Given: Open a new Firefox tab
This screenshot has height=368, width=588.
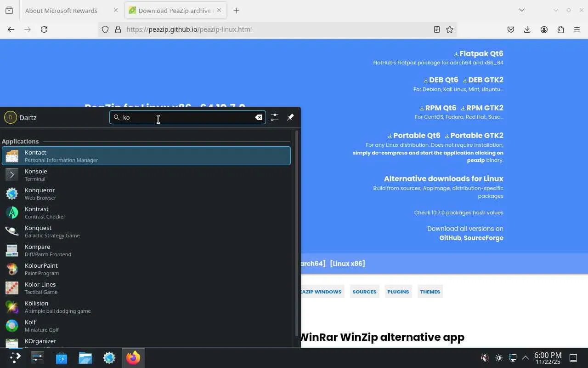Looking at the screenshot, I should [x=237, y=10].
